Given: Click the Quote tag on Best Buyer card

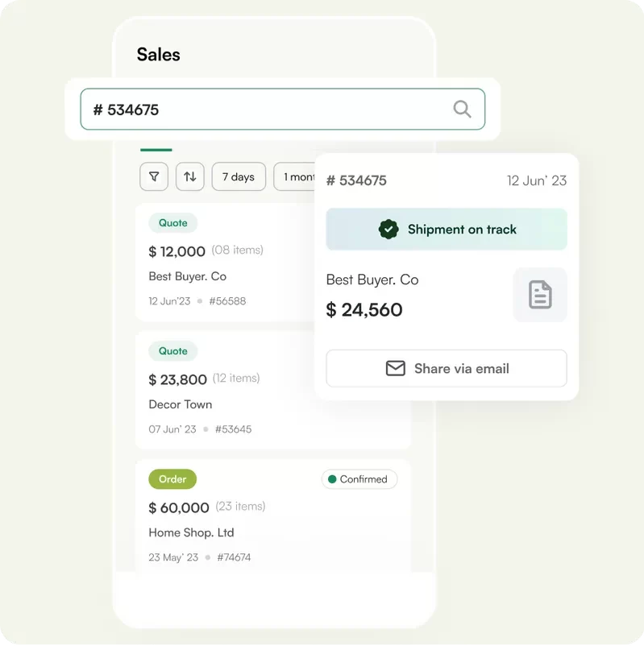Looking at the screenshot, I should [x=172, y=223].
